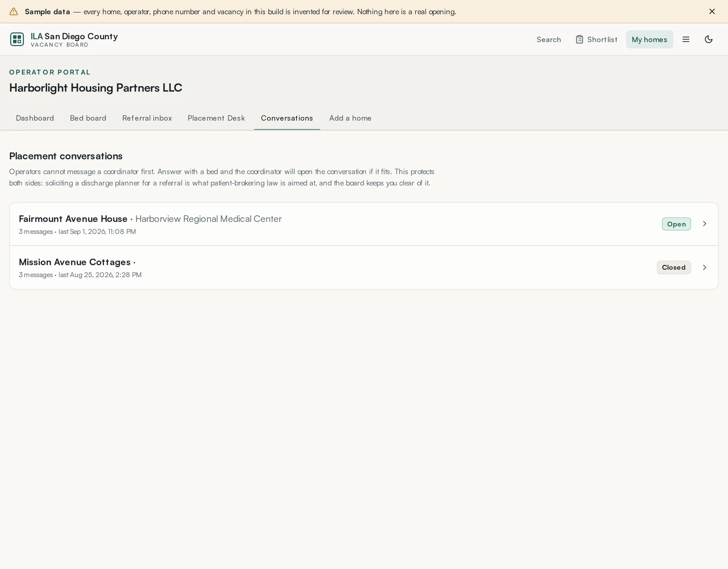728x569 pixels.
Task: Open the Placement Desk tab
Action: click(x=216, y=118)
